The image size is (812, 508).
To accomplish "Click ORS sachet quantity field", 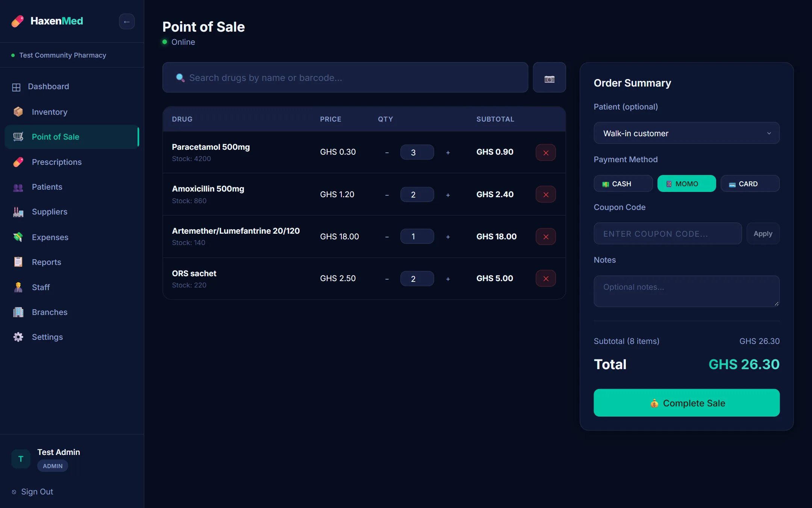I will (417, 279).
